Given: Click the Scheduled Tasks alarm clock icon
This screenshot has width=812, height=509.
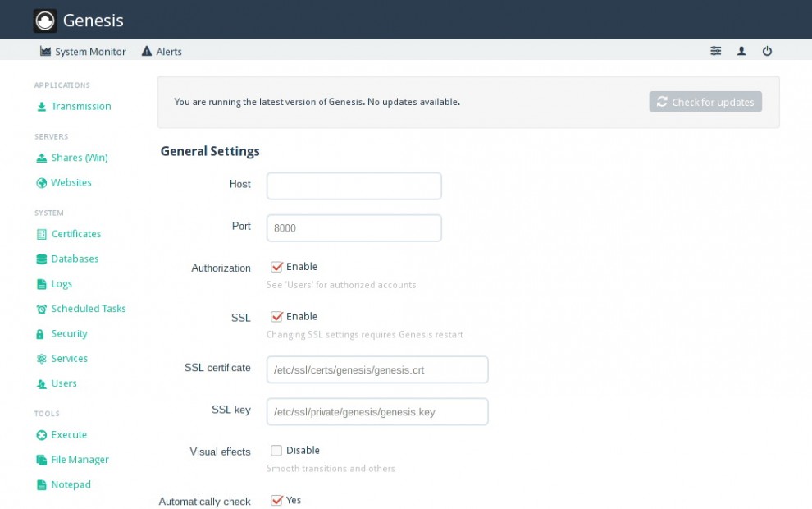Looking at the screenshot, I should [42, 309].
